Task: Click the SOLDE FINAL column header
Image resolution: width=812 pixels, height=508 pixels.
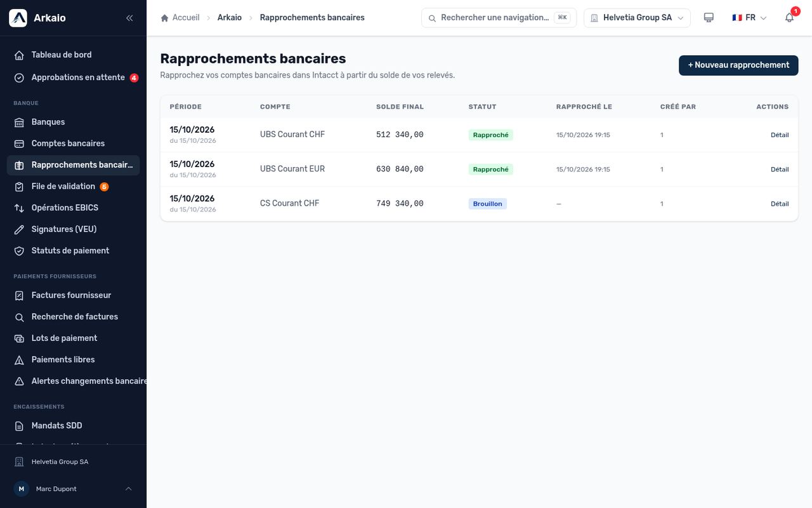Action: [400, 107]
